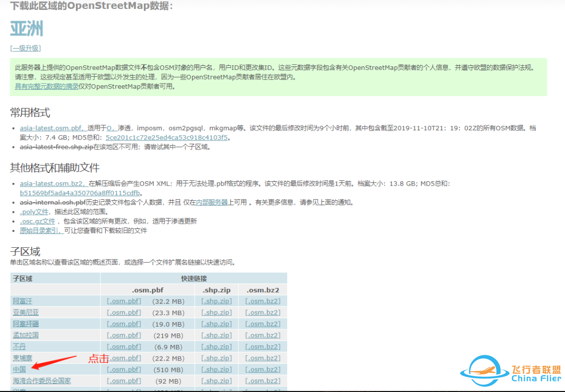This screenshot has width=565, height=392.
Task: Click the (219 MB) size value
Action: 168,336
